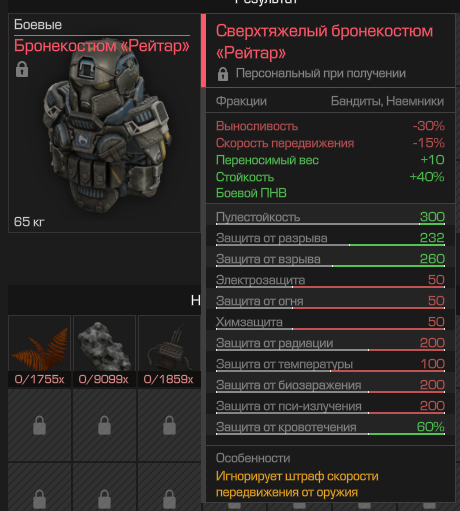Select the Бронекостюм «Рейтар» red title
This screenshot has width=460, height=511.
click(102, 46)
